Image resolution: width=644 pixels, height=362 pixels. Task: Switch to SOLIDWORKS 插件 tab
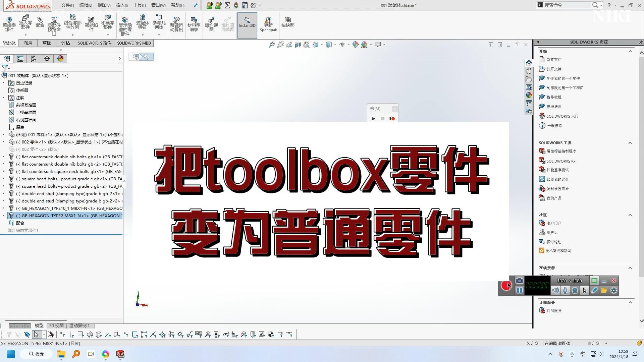(x=95, y=43)
